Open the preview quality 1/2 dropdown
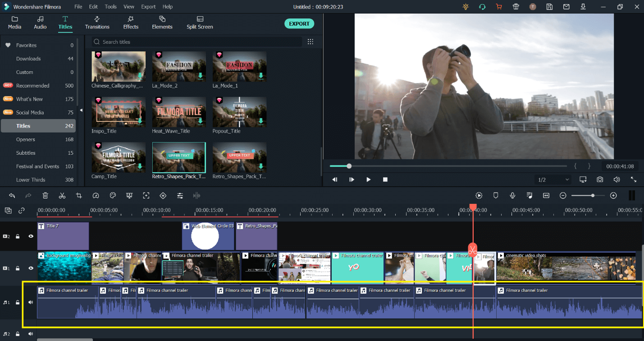 click(553, 180)
